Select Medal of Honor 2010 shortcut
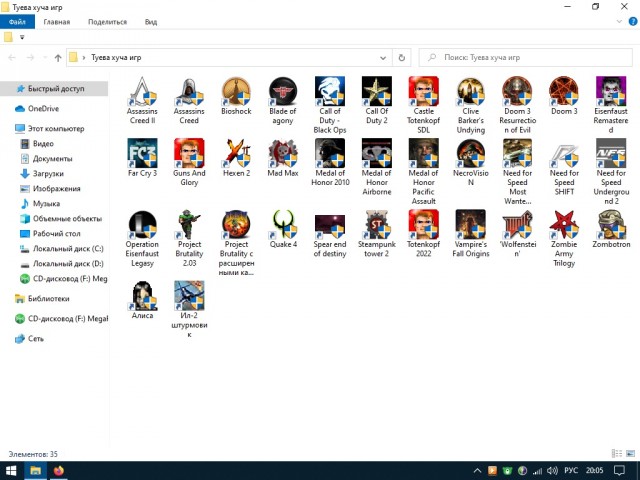Screen dimensions: 640x480 330,162
